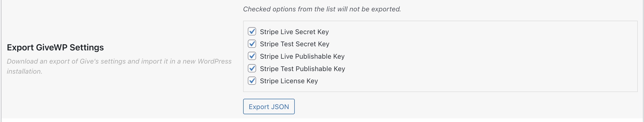Viewport: 644px width, 122px height.
Task: Click the "Stripe Test Secret Key" label text
Action: coord(294,44)
